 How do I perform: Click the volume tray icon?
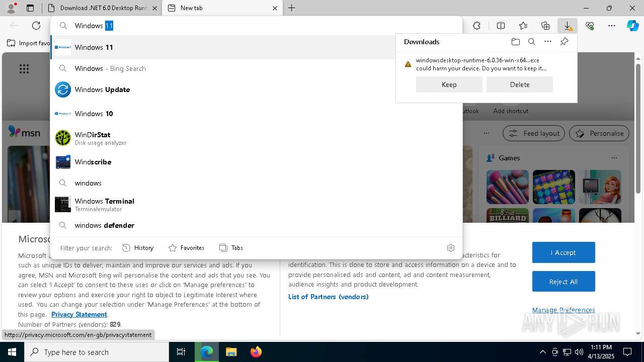tap(579, 352)
